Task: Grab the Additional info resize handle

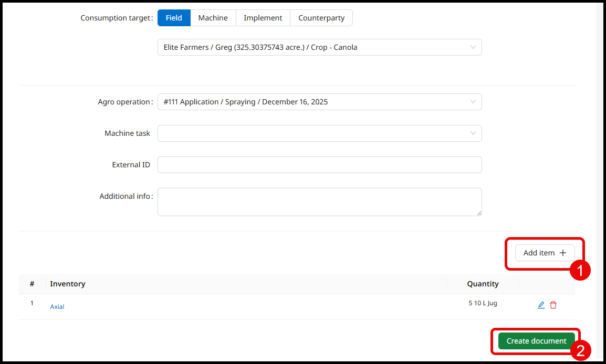Action: pos(478,212)
